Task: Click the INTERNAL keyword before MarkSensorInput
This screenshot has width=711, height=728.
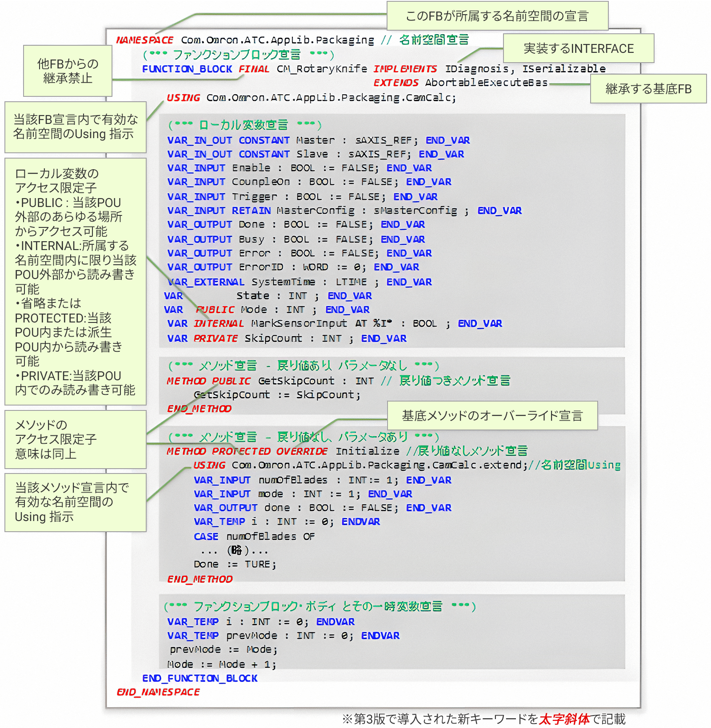Action: pyautogui.click(x=219, y=323)
